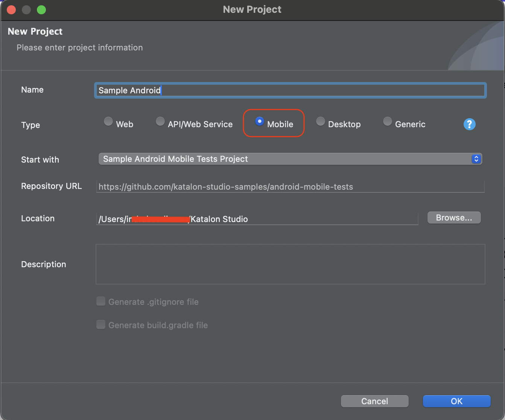Screen dimensions: 505x420
Task: Tick Generate build.gradle file checkbox
Action: pyautogui.click(x=101, y=325)
